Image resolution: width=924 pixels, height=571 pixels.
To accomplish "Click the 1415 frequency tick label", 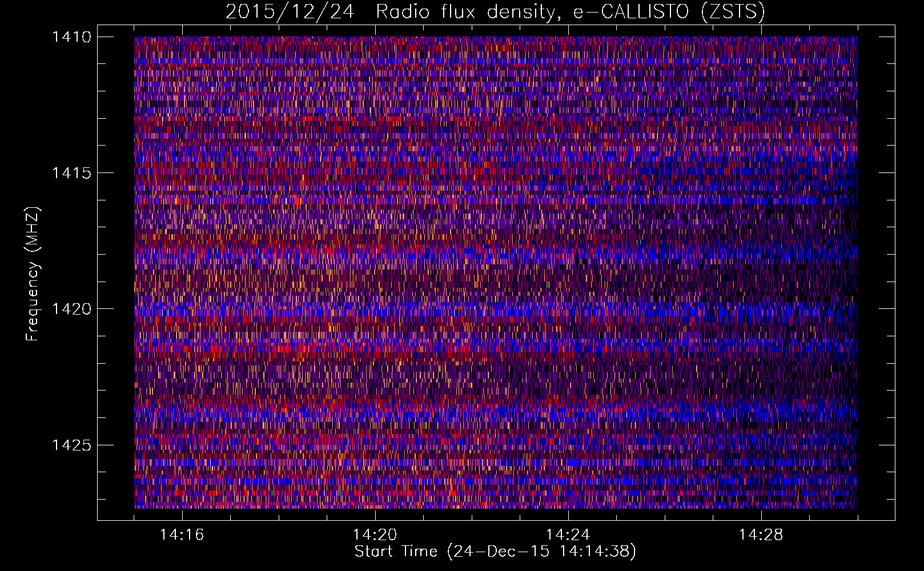I will tap(71, 173).
